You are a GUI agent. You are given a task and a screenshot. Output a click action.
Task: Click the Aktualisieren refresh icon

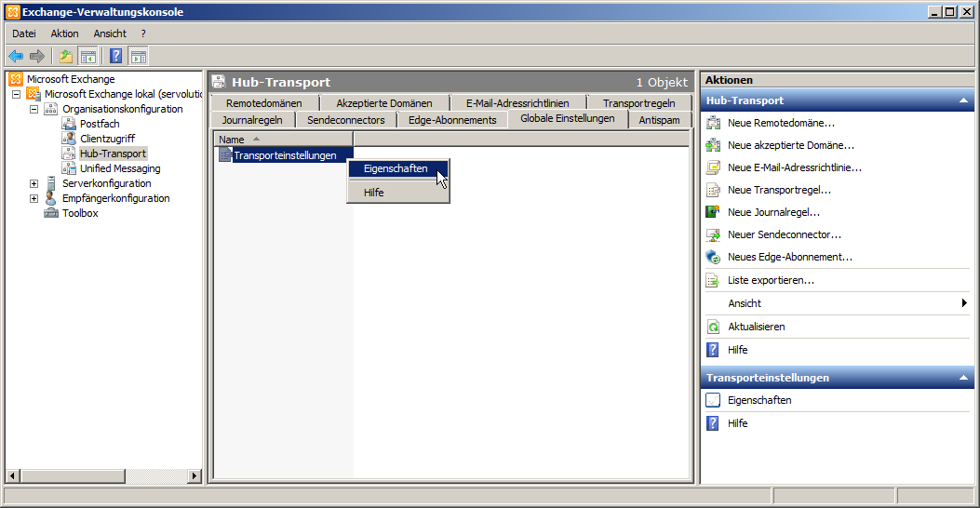713,327
